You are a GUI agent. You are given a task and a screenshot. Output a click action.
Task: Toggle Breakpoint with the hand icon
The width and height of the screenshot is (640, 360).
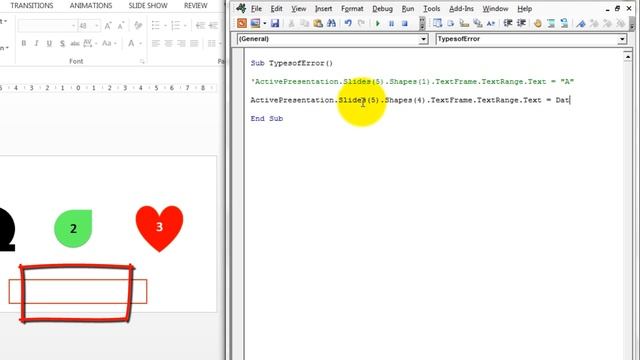click(538, 23)
